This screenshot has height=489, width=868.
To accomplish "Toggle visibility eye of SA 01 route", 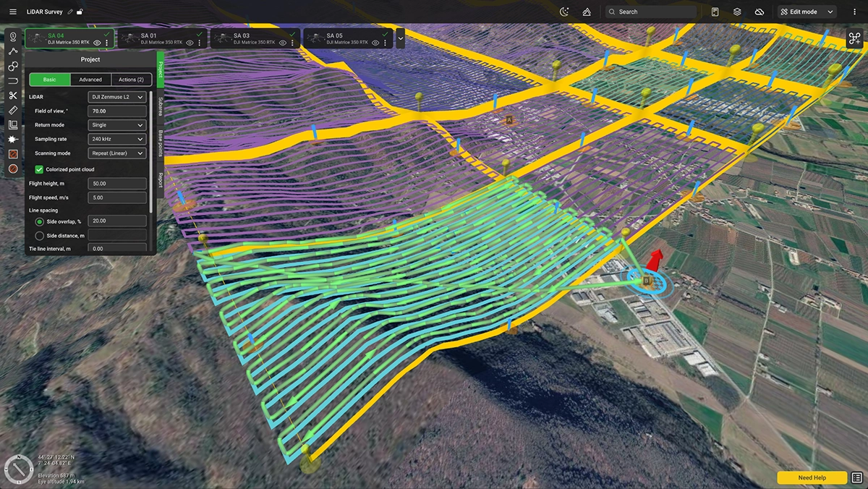I will tap(190, 43).
